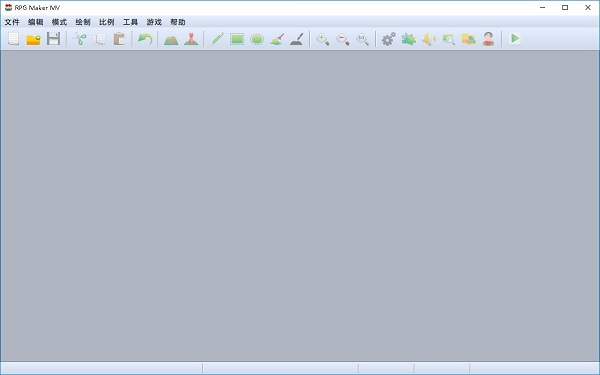Select the Ellipse drawing tool
The width and height of the screenshot is (600, 375).
click(x=257, y=39)
